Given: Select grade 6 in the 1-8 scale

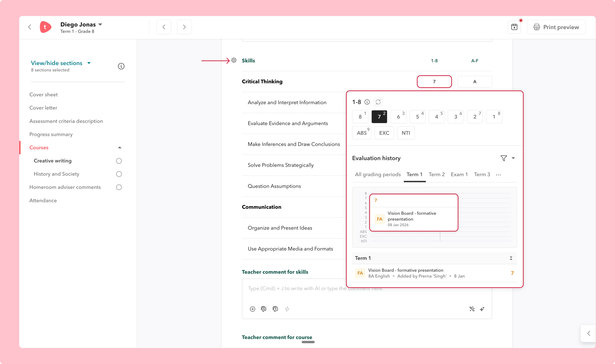Looking at the screenshot, I should (x=398, y=117).
